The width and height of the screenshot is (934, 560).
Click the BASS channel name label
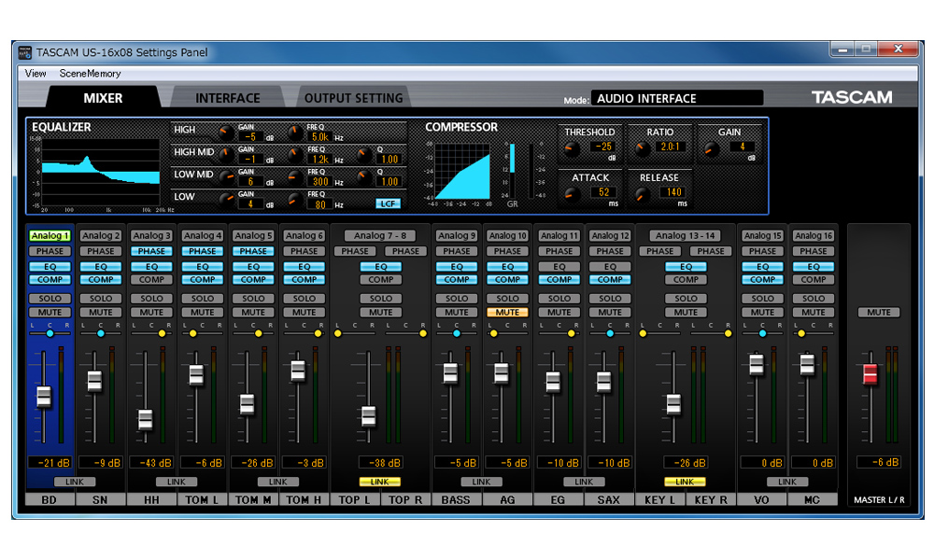(x=457, y=500)
